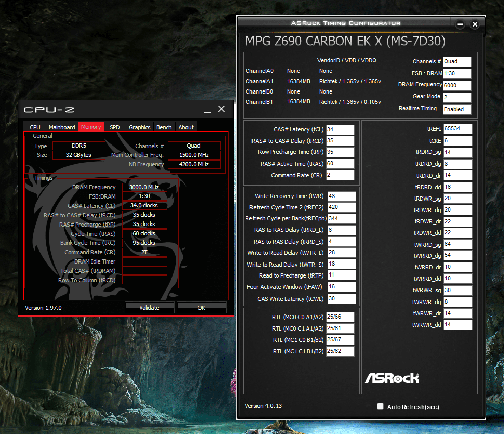Close the CPU-Z window
Screen dimensions: 504x434
[x=222, y=109]
